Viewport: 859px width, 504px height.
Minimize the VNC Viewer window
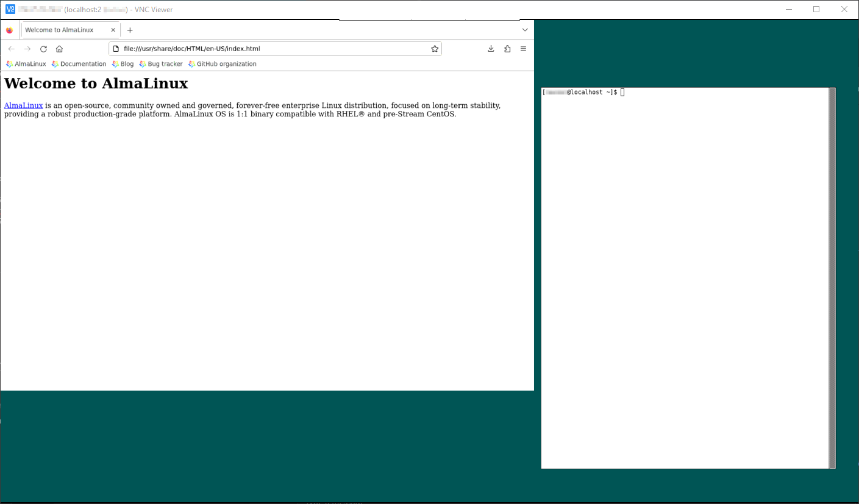(x=788, y=9)
